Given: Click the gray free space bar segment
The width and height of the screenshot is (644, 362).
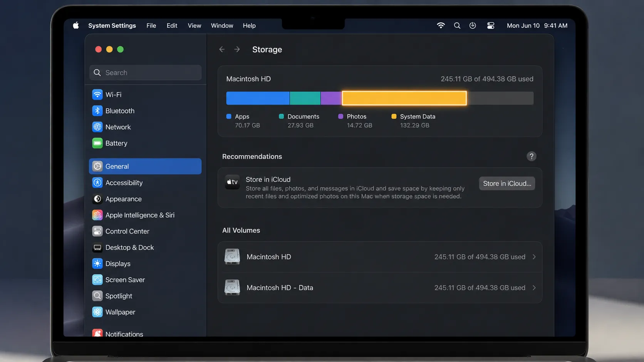Looking at the screenshot, I should tap(500, 98).
